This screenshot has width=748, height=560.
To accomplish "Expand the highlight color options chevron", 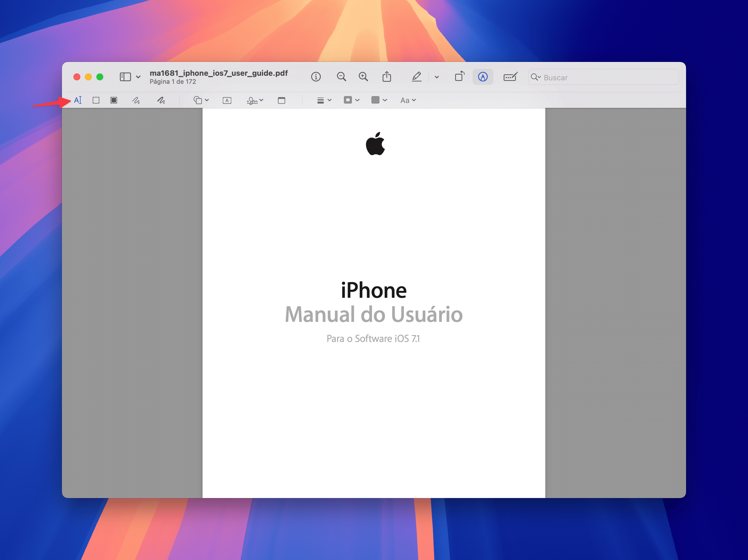I will (x=437, y=77).
